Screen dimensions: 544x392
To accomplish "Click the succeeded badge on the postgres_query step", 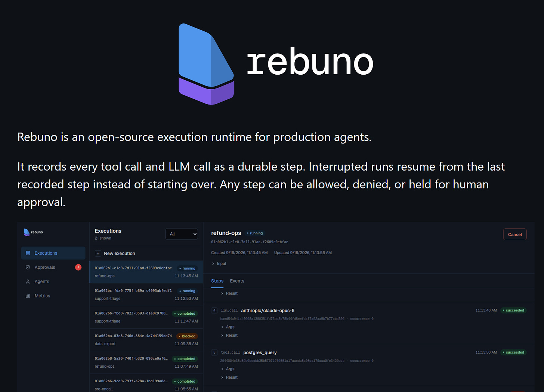I will pyautogui.click(x=513, y=352).
